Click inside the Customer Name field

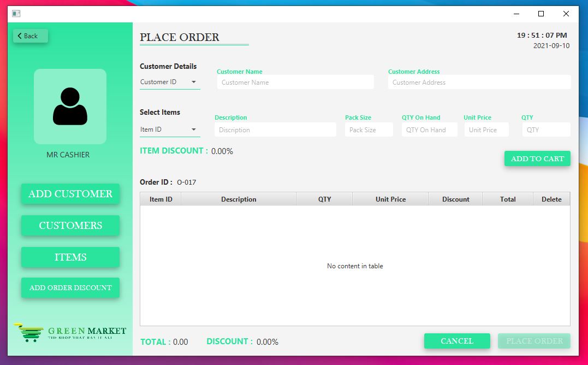(x=295, y=81)
